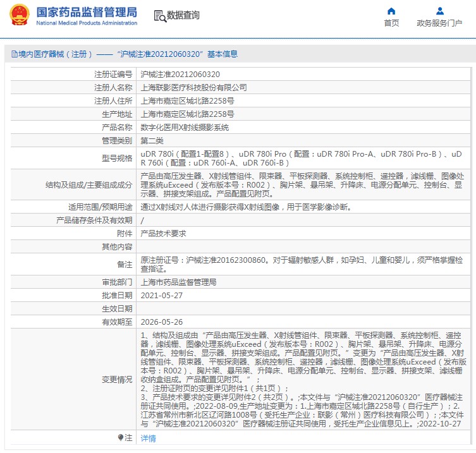The width and height of the screenshot is (476, 453).
Task: Click the 管理类别 row label
Action: [x=117, y=141]
